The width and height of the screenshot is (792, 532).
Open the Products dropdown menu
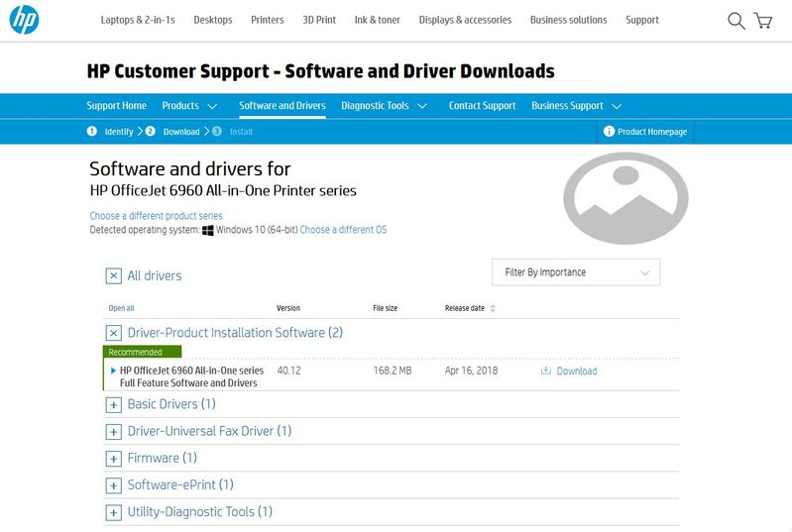(190, 106)
